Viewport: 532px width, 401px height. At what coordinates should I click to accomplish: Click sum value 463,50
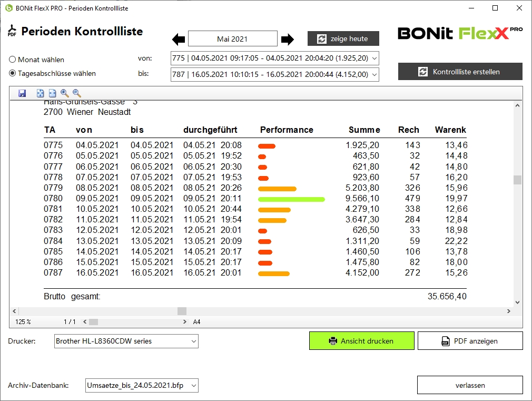(366, 155)
